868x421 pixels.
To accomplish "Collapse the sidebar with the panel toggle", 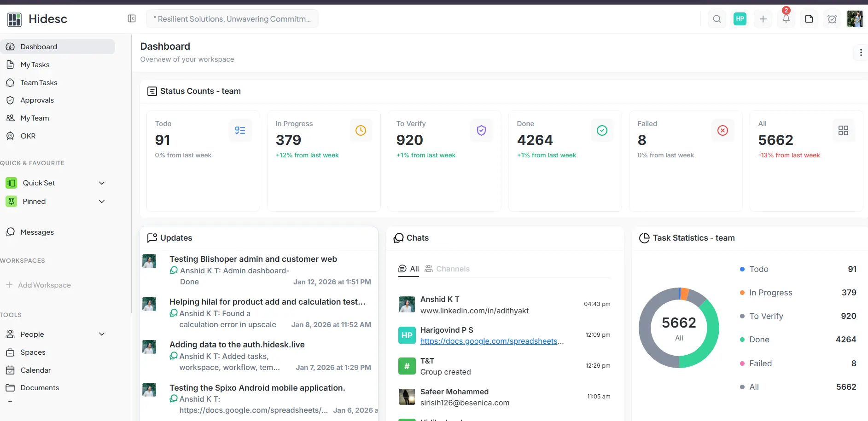I will [132, 19].
